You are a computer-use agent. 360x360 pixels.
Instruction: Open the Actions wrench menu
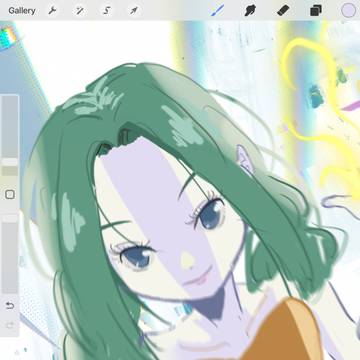click(52, 11)
